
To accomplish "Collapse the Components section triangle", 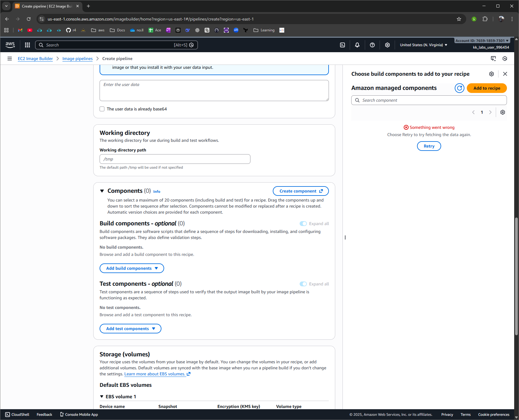I will [x=102, y=191].
